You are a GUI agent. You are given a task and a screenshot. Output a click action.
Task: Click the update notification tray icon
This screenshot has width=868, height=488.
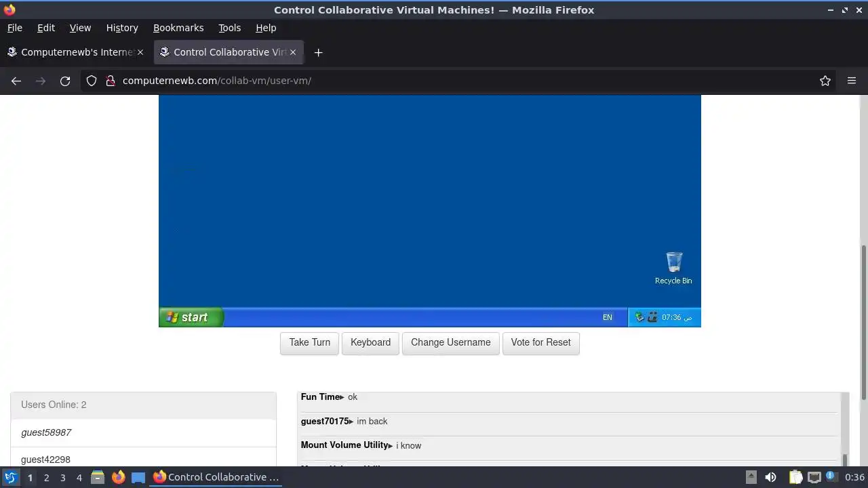pyautogui.click(x=831, y=477)
